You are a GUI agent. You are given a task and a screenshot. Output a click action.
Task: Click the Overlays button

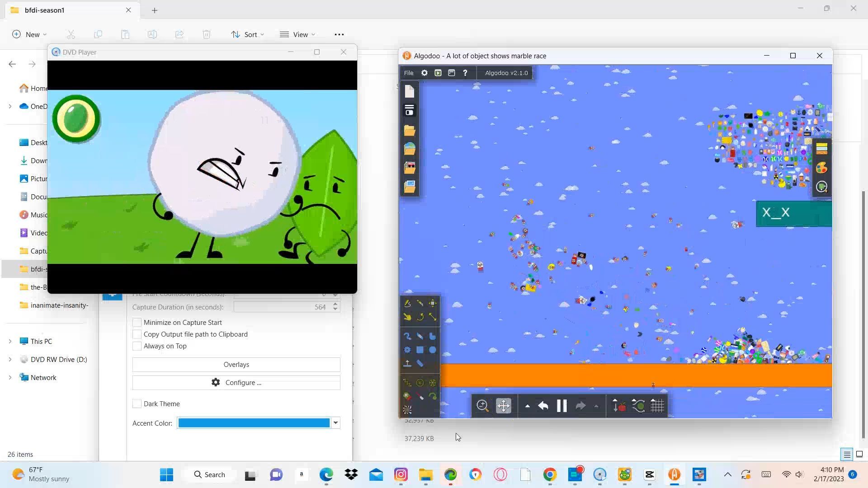[236, 365]
